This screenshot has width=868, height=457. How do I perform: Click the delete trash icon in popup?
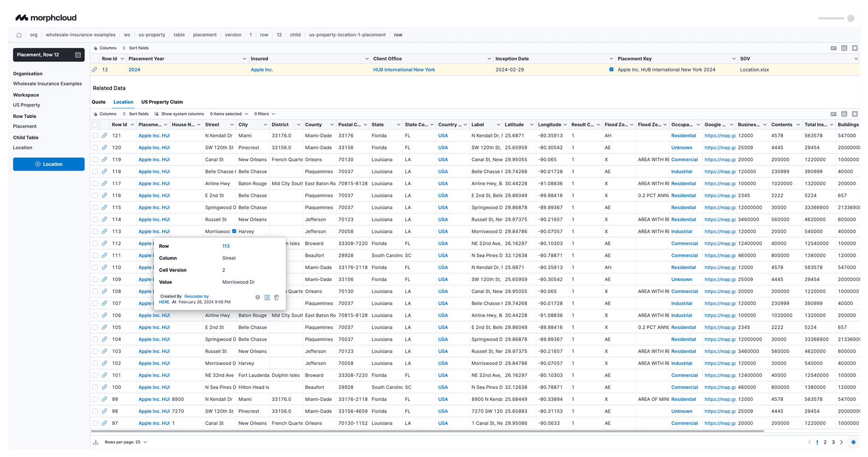276,297
